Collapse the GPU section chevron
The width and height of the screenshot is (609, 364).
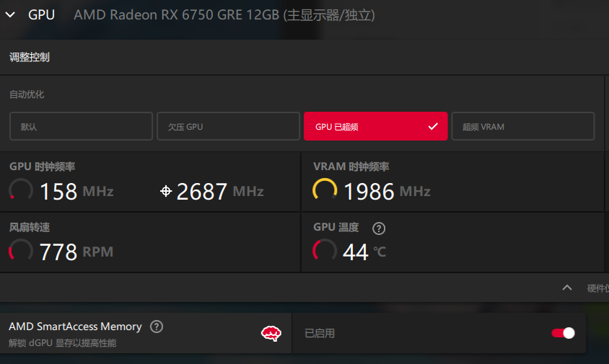(x=10, y=14)
